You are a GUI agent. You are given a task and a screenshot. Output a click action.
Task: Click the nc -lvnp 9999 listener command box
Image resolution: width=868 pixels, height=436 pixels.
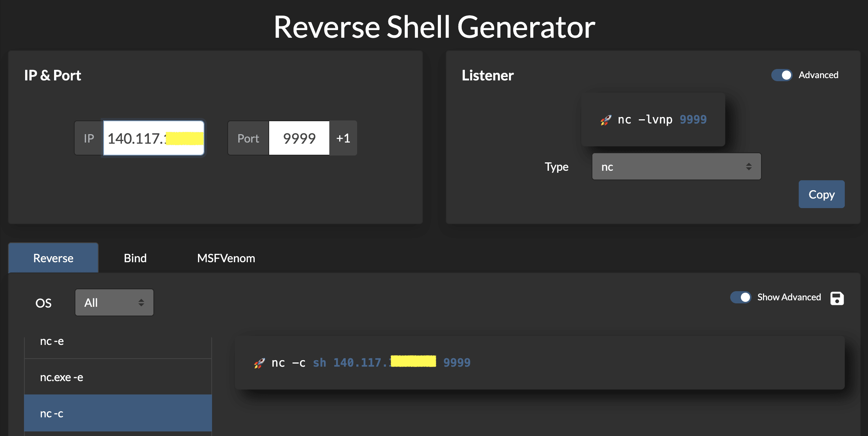653,119
